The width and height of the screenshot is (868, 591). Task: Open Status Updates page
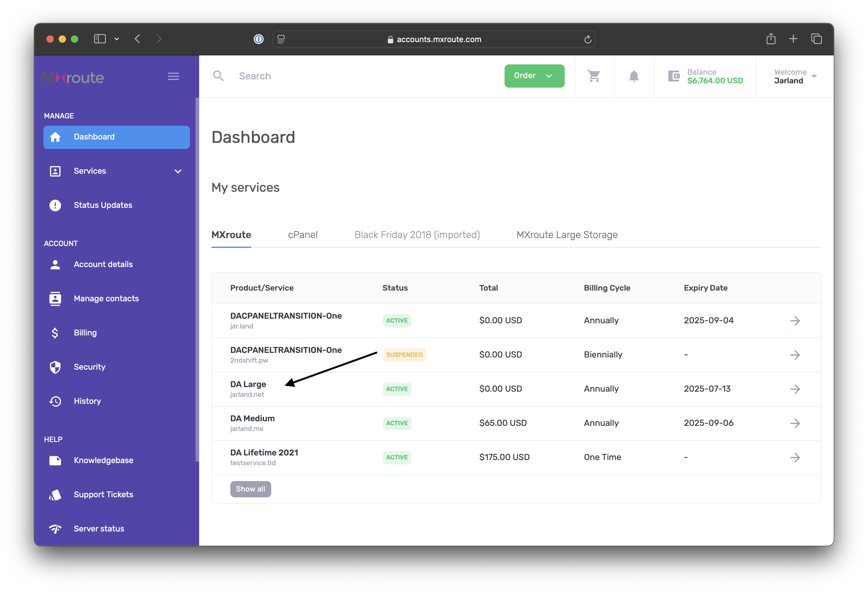click(103, 205)
